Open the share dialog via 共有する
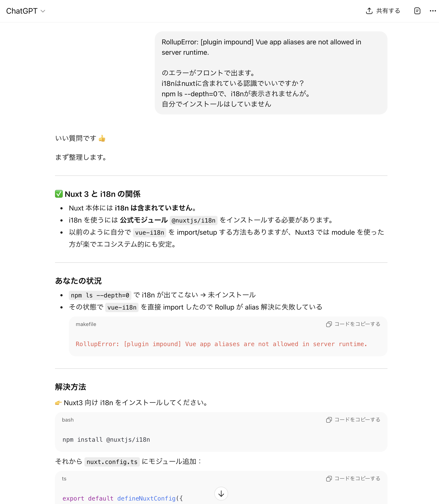This screenshot has width=439, height=504. 387,11
